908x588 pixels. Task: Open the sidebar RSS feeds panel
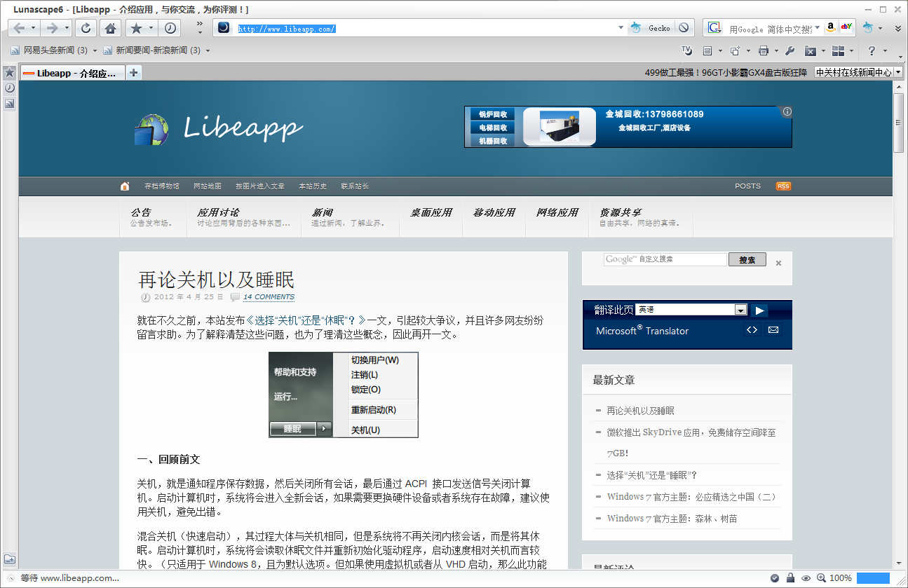pos(9,103)
